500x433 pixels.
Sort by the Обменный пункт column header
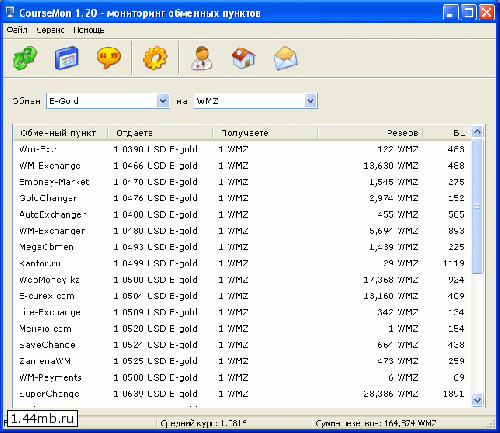pos(60,133)
